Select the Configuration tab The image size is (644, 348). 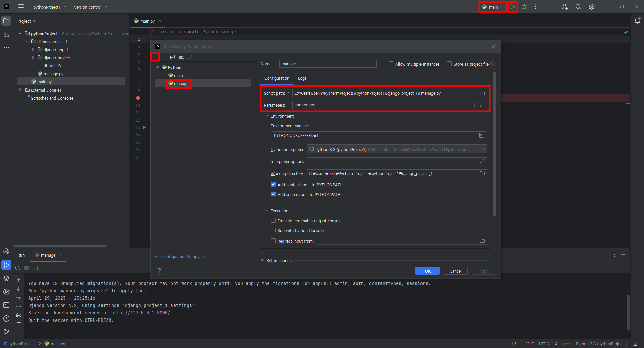coord(277,78)
